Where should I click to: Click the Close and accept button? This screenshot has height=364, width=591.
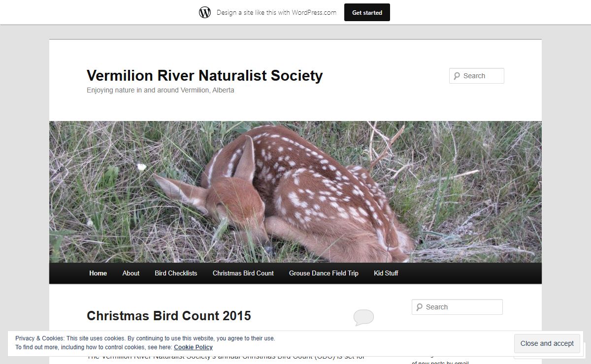click(547, 343)
